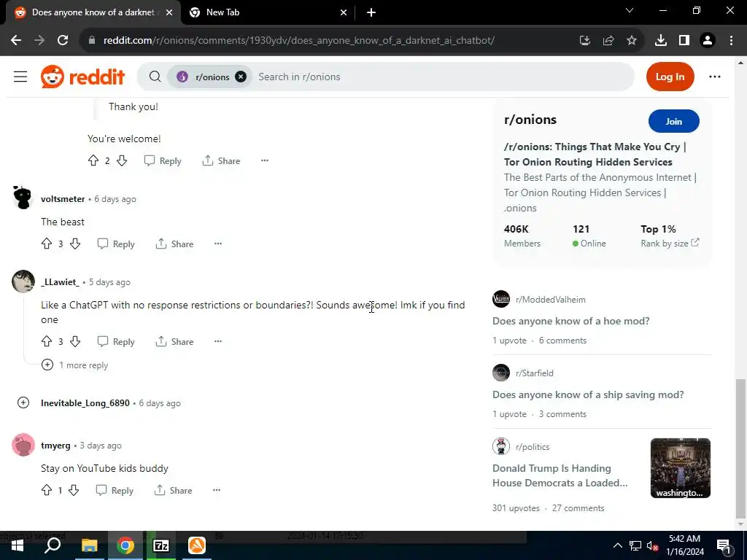Click the address bar URL

pos(298,41)
